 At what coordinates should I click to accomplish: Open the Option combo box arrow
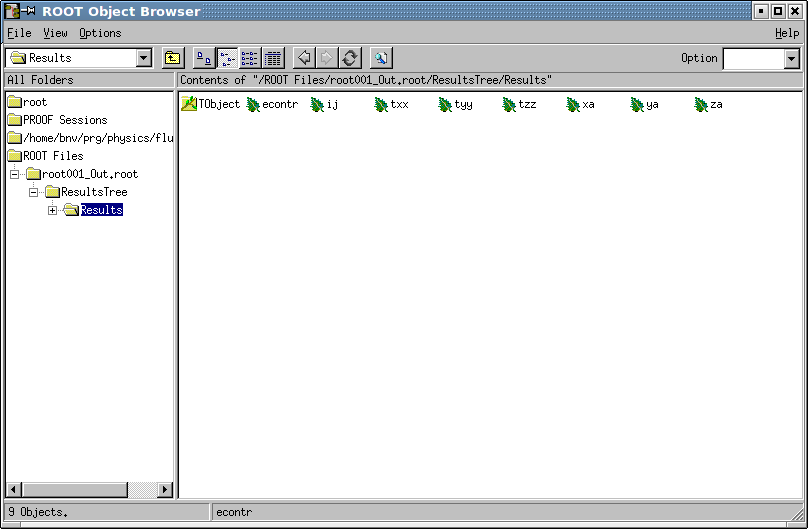coord(792,59)
